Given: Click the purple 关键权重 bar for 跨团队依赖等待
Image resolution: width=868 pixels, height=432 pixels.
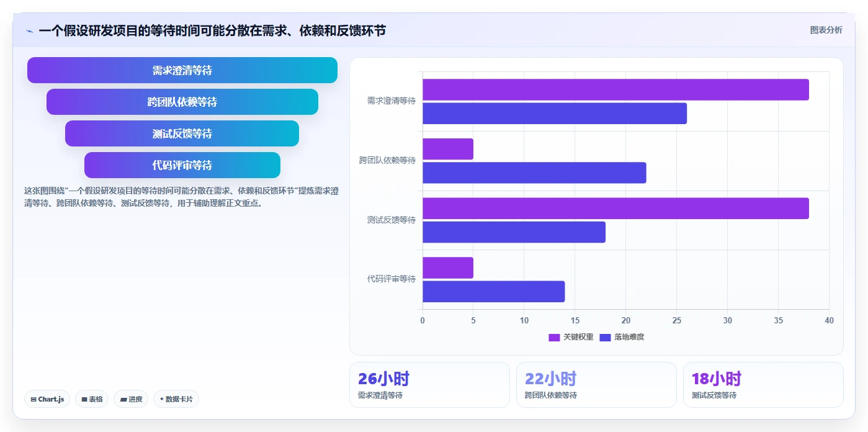Looking at the screenshot, I should 448,149.
